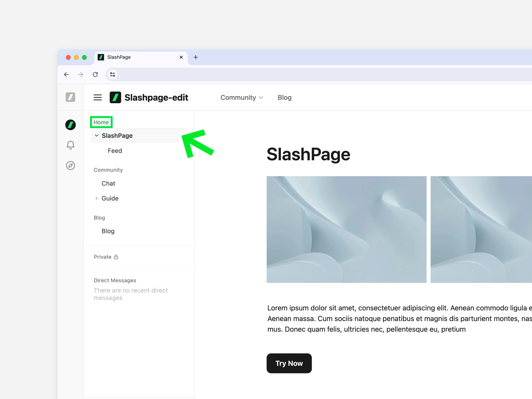Image resolution: width=532 pixels, height=399 pixels.
Task: Click the lock icon next to Private
Action: (x=116, y=257)
